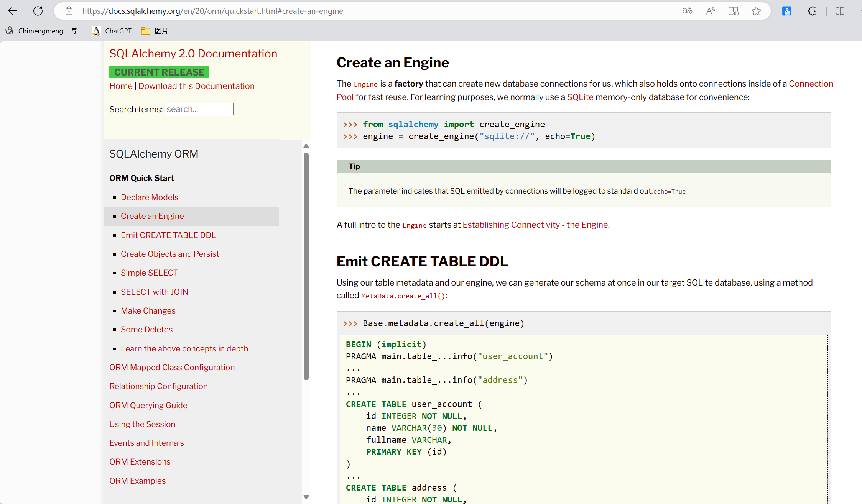This screenshot has height=504, width=862.
Task: Go to Make Changes section
Action: pos(148,310)
